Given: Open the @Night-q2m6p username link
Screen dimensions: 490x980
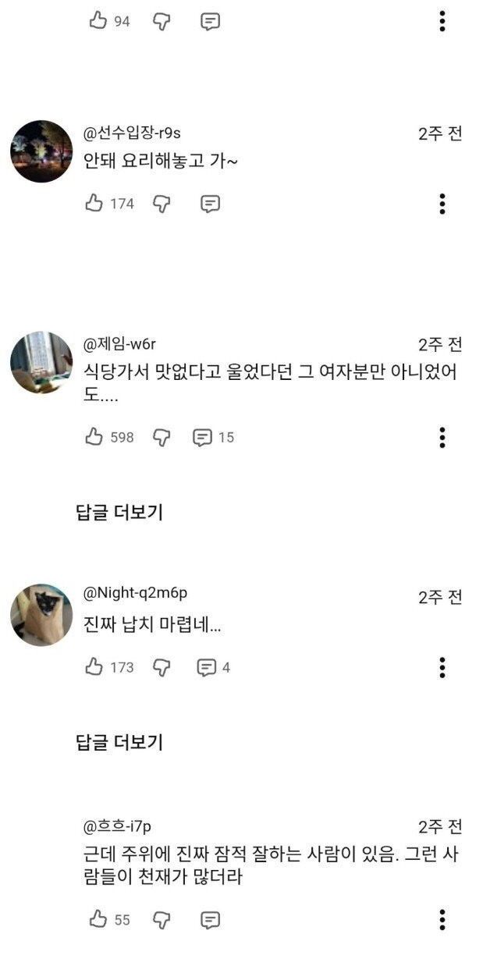Looking at the screenshot, I should click(135, 593).
